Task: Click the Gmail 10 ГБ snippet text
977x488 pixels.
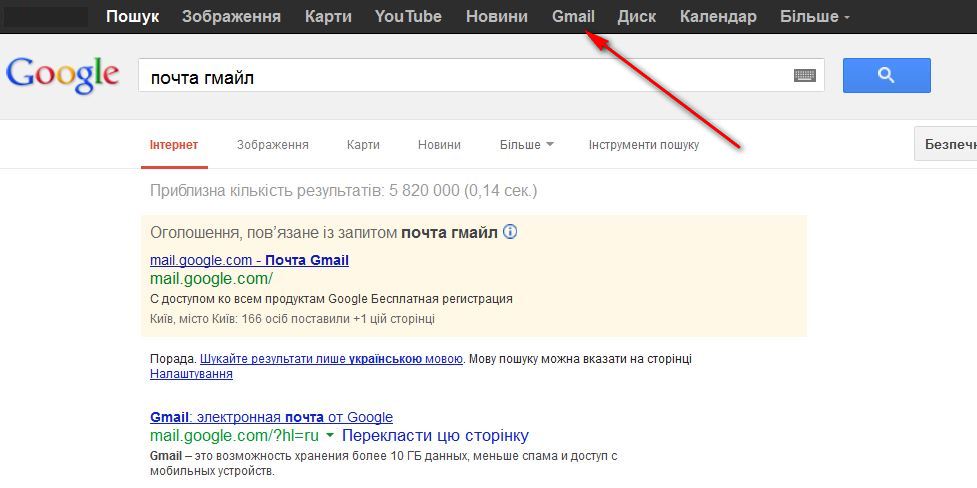Action: [x=383, y=462]
